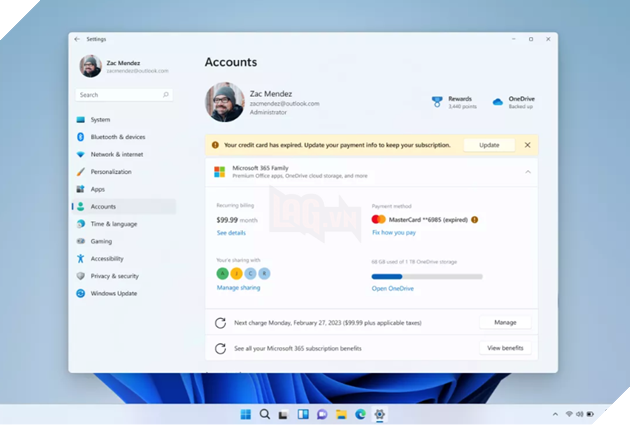The image size is (630, 427).
Task: Select Network & internet in sidebar
Action: point(124,154)
